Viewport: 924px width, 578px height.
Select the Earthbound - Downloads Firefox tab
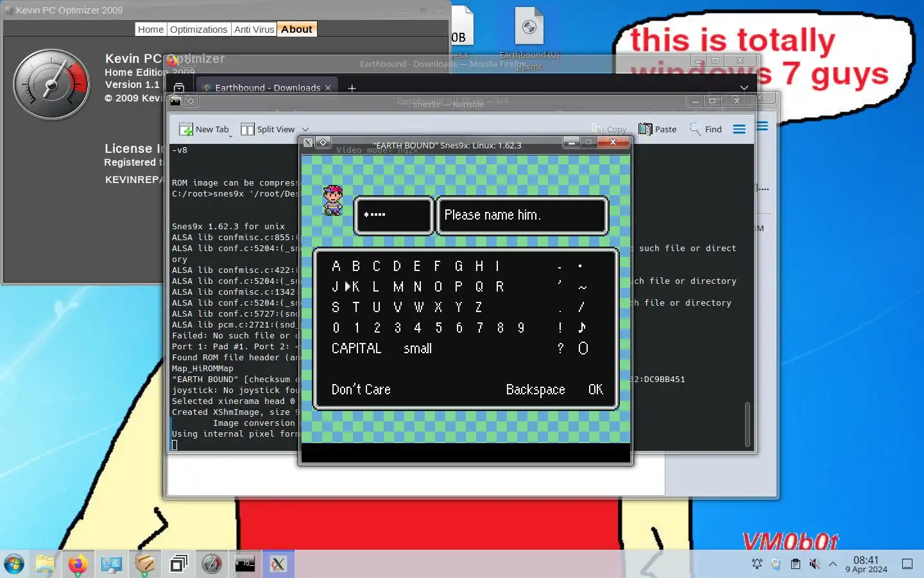click(x=266, y=87)
